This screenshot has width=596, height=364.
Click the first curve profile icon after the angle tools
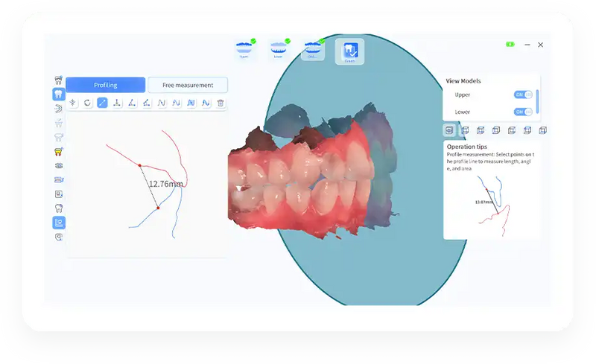point(162,103)
